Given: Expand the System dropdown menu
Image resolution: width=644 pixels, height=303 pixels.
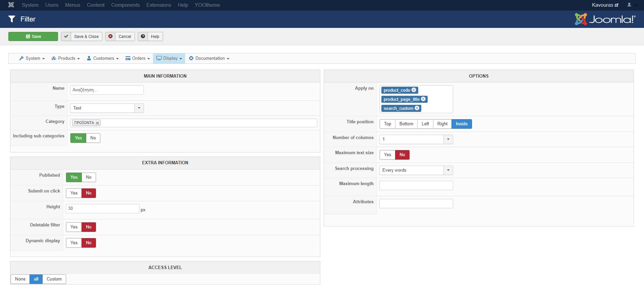Looking at the screenshot, I should 32,58.
